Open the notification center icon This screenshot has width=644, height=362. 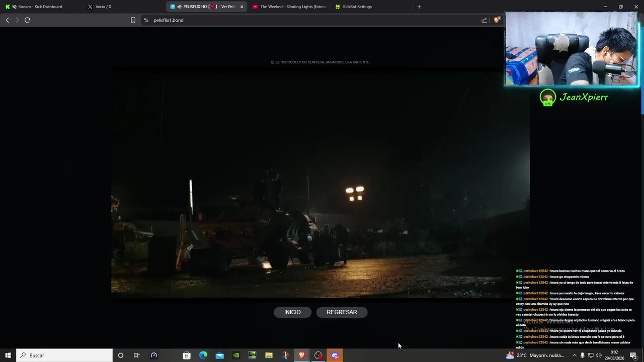tap(633, 355)
